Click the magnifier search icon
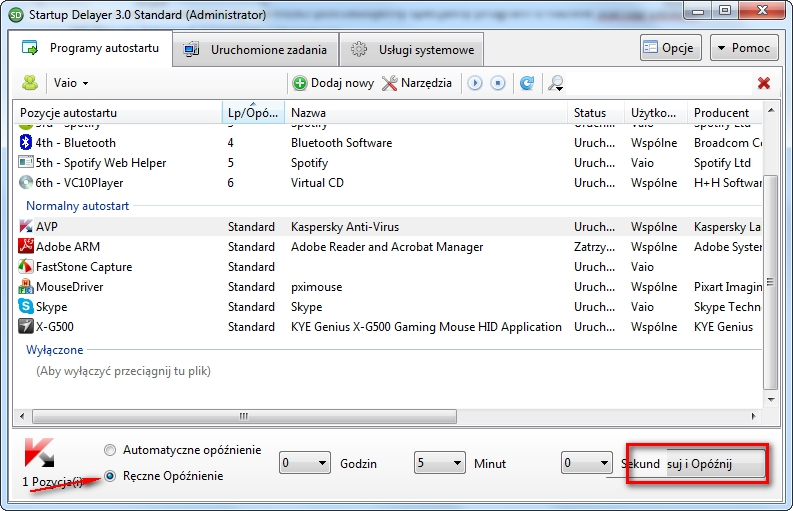This screenshot has height=511, width=793. point(556,83)
